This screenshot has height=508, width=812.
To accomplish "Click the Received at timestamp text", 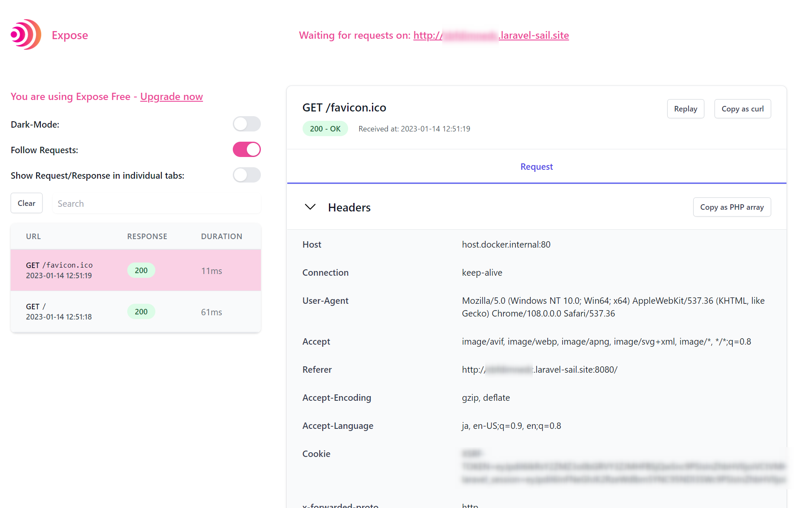I will (x=414, y=129).
